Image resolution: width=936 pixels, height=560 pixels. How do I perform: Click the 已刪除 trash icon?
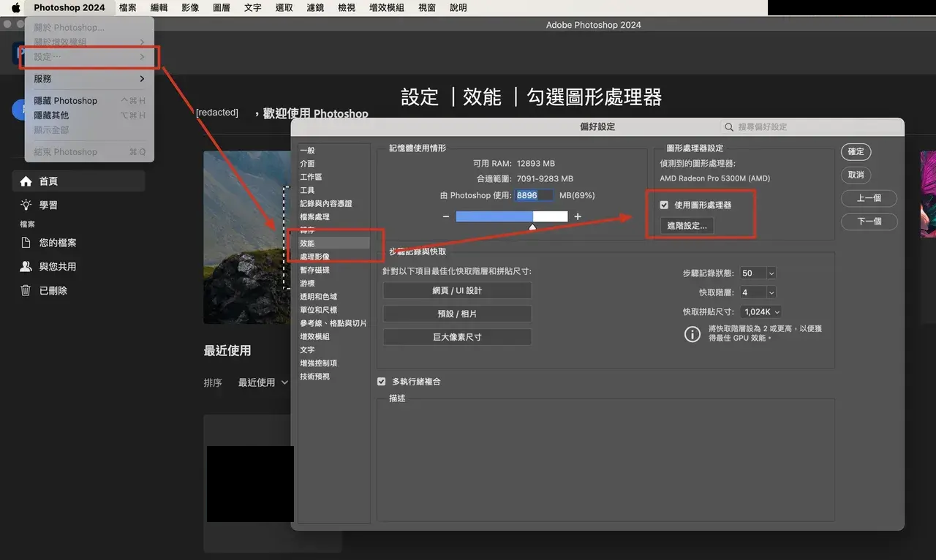click(26, 290)
